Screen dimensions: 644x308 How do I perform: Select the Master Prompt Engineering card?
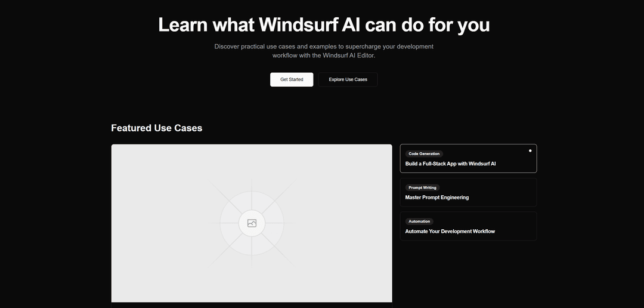tap(468, 192)
